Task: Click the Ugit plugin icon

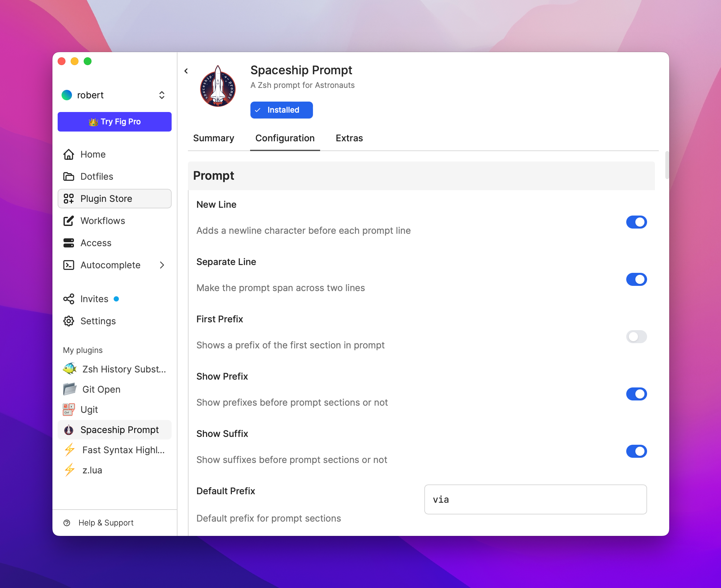Action: coord(68,409)
